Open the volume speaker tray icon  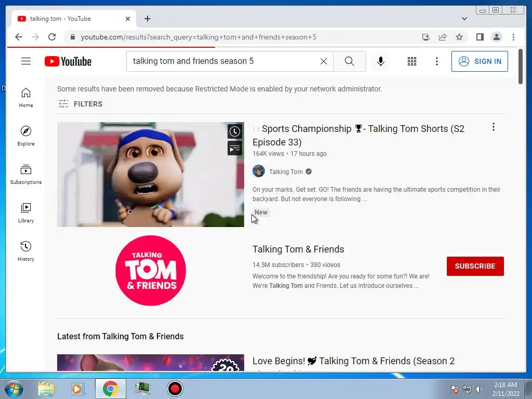pyautogui.click(x=479, y=389)
